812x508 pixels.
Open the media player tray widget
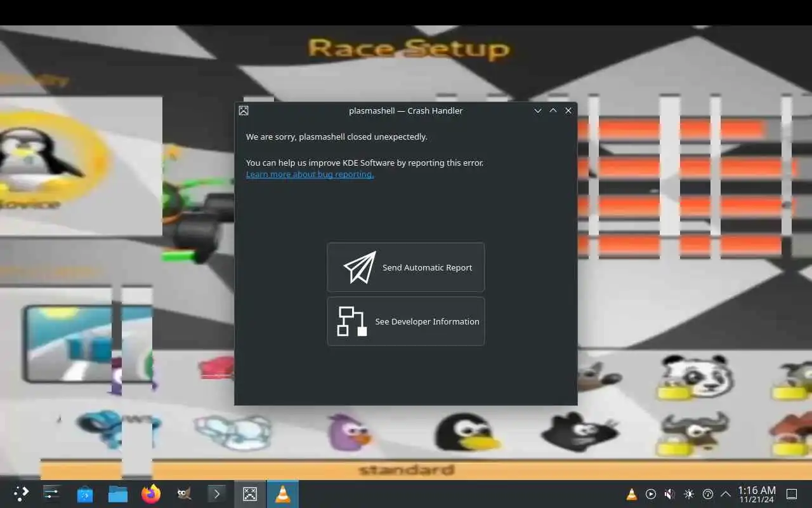click(651, 494)
